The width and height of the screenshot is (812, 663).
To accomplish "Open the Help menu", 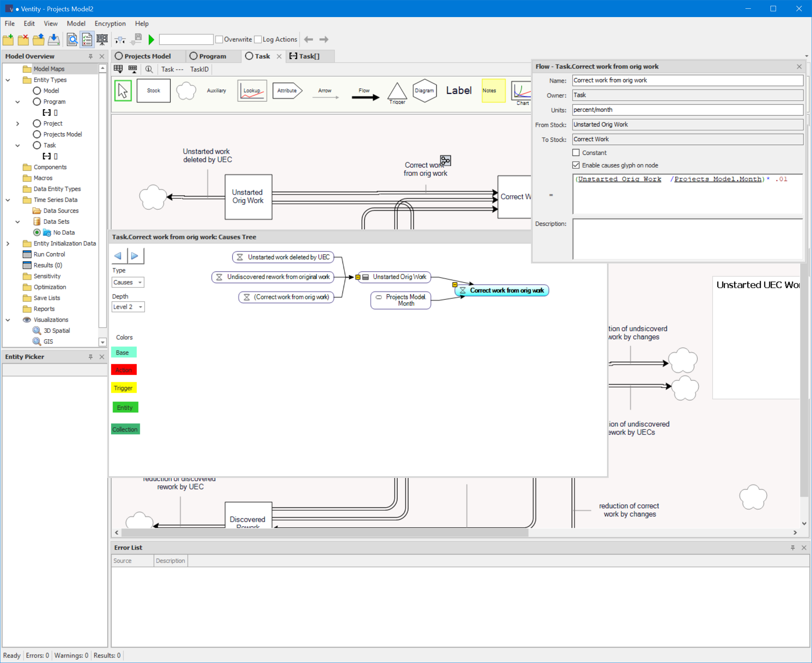I will pyautogui.click(x=141, y=23).
